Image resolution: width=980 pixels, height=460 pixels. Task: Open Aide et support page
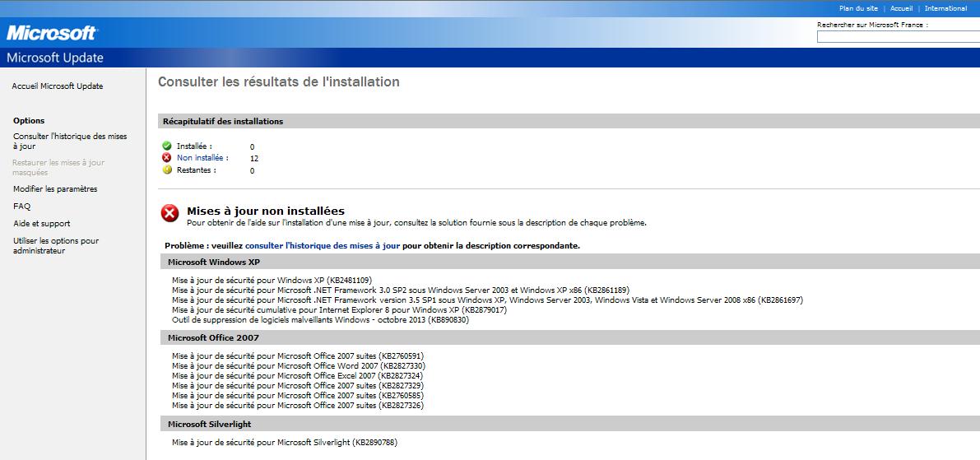click(41, 224)
